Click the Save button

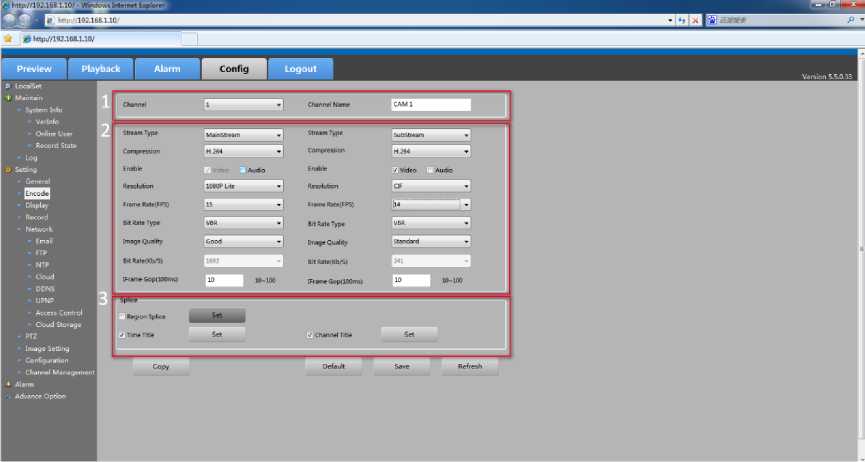point(401,366)
